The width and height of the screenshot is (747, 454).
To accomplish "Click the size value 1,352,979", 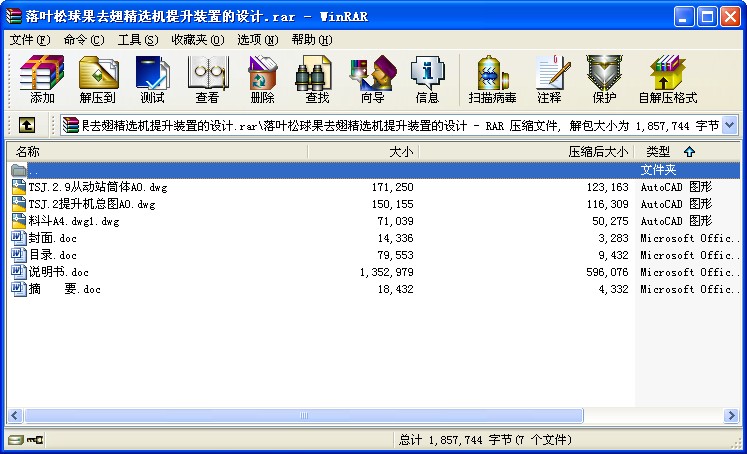I will (x=386, y=272).
